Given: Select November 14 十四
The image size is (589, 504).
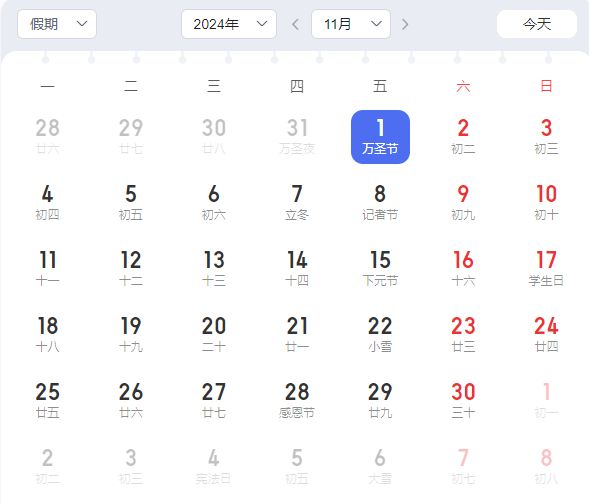Looking at the screenshot, I should [x=297, y=269].
